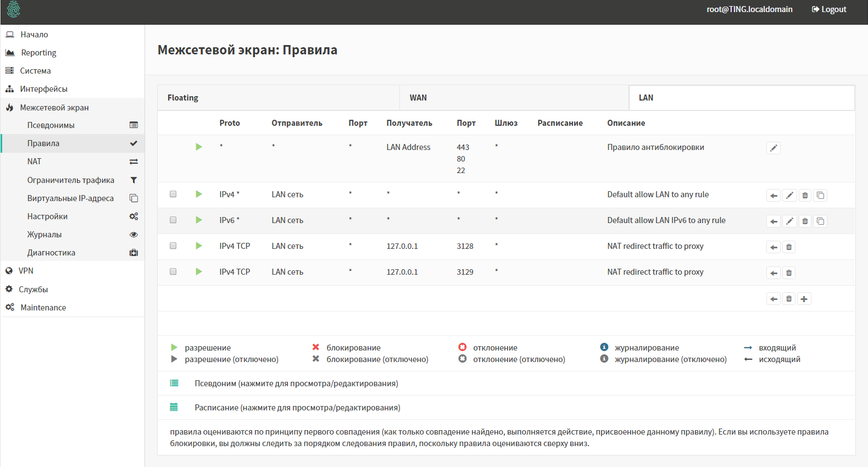Open the Floating rules tab
The width and height of the screenshot is (868, 467).
(183, 98)
